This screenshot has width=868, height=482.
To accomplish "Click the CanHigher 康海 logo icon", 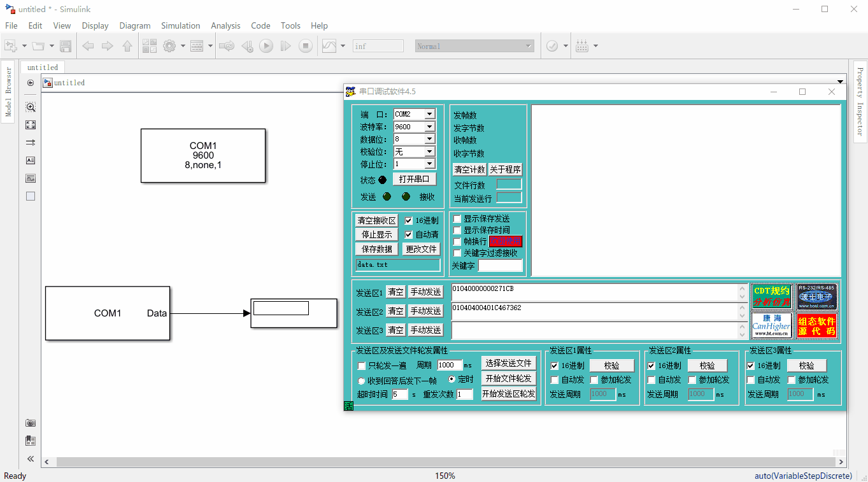I will click(x=771, y=325).
